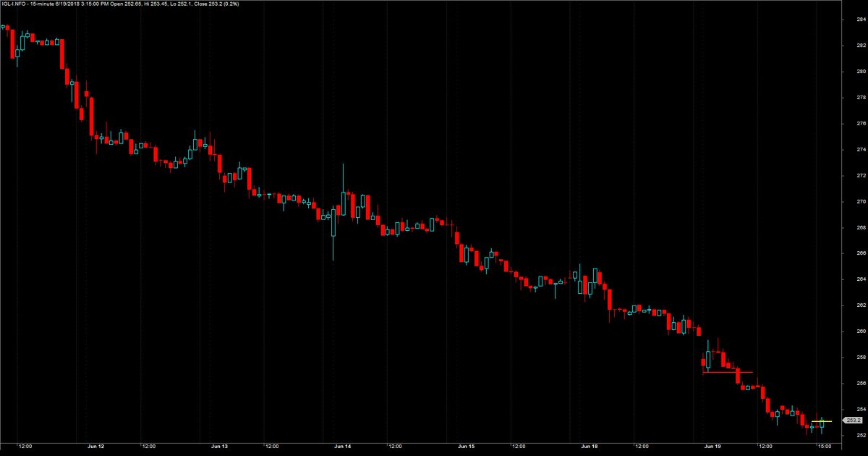Click the yellow last-price line marker
868x456 pixels.
(822, 421)
